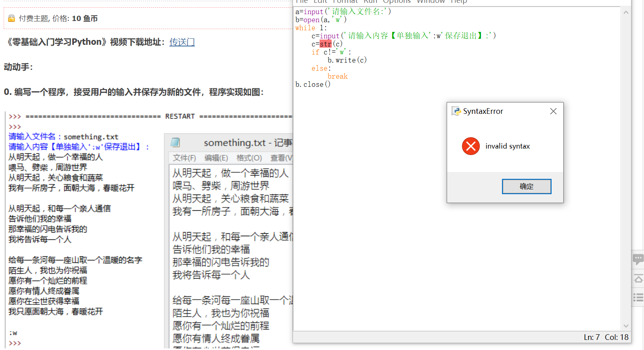Viewport: 644px width, 350px height.
Task: Open the 传送门 download link
Action: coord(182,42)
